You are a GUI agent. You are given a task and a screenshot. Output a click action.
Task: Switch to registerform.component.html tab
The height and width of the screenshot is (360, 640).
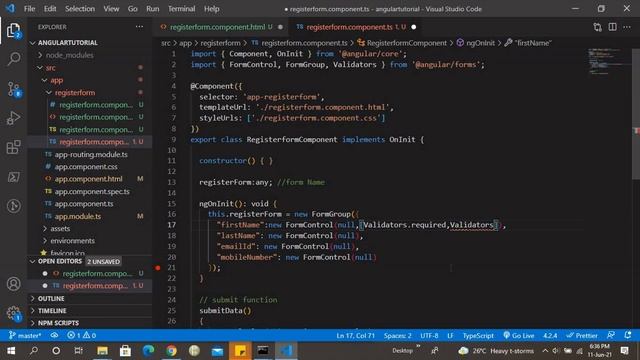click(220, 27)
